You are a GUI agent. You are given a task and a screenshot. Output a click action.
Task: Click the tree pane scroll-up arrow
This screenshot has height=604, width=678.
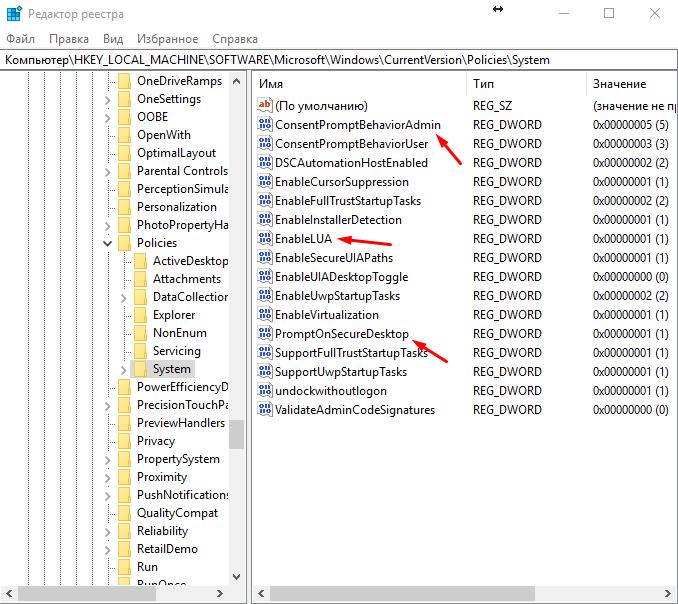click(237, 81)
